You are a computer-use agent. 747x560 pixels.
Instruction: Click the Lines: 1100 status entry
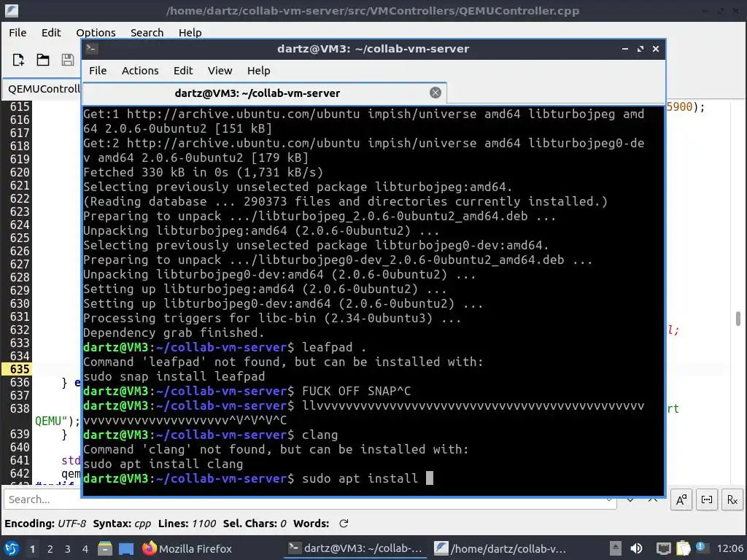click(x=187, y=524)
